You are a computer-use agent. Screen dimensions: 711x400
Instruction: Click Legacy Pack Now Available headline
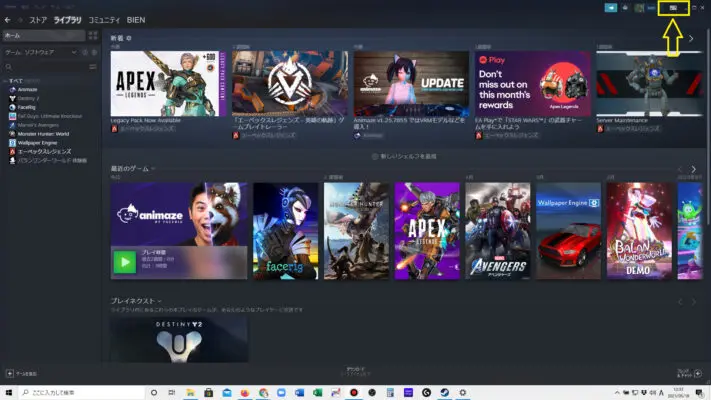(146, 121)
